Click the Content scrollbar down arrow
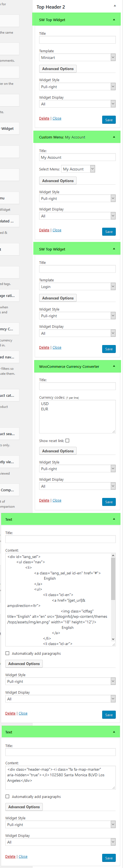Viewport: 123px width, 868px height. (x=113, y=639)
